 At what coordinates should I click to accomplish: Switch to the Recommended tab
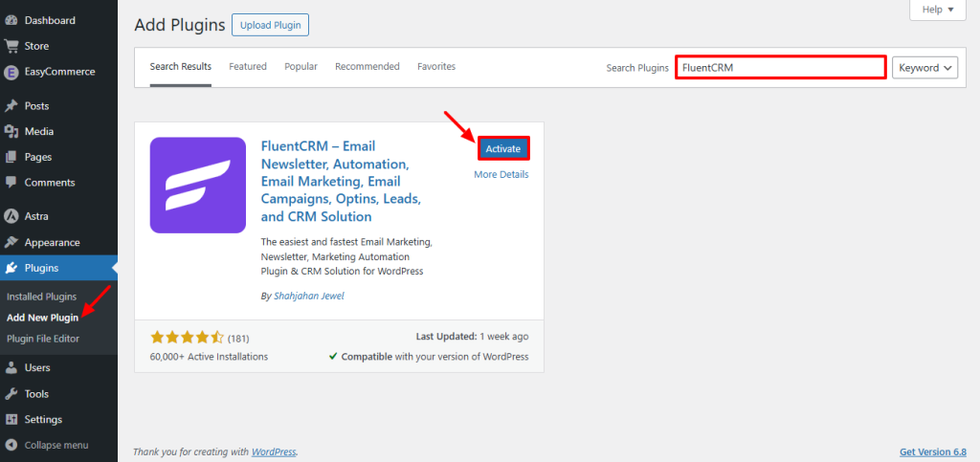367,67
